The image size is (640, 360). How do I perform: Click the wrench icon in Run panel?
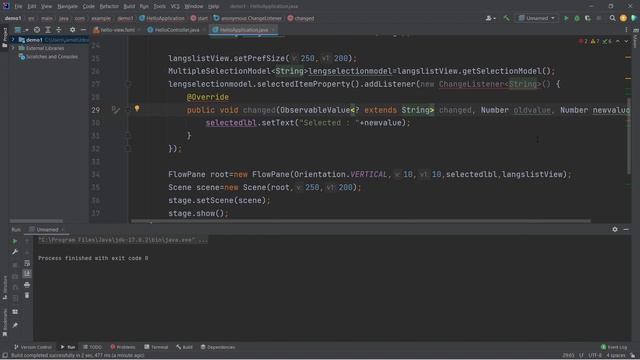[15, 252]
